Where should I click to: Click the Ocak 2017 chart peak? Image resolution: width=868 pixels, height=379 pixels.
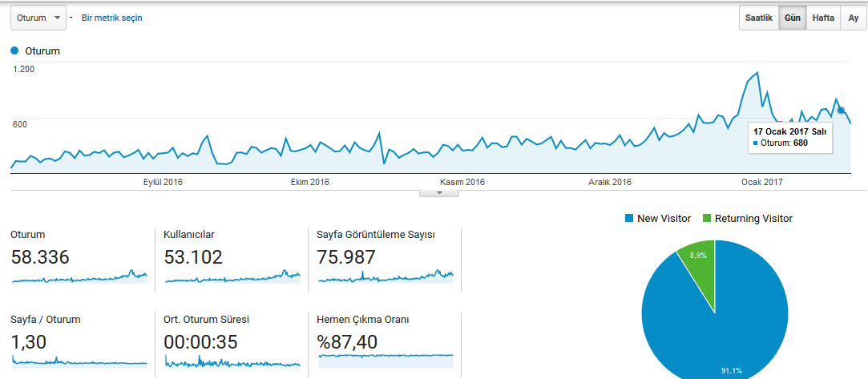[x=757, y=72]
